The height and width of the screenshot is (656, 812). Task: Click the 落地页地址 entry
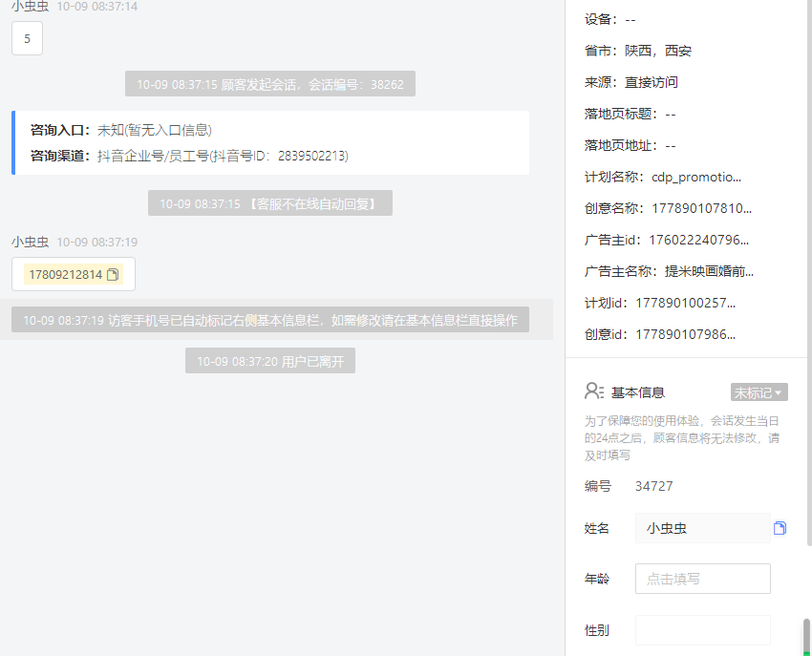coord(630,145)
